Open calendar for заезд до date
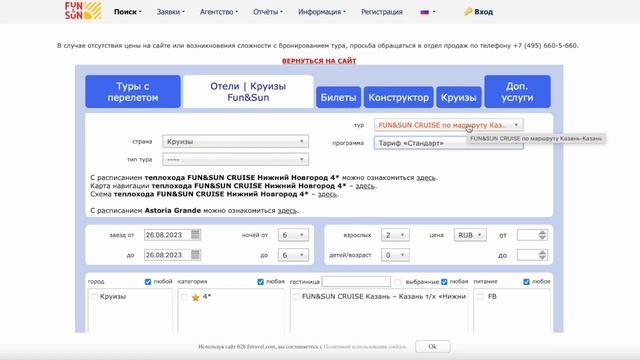The image size is (640, 360). 196,255
